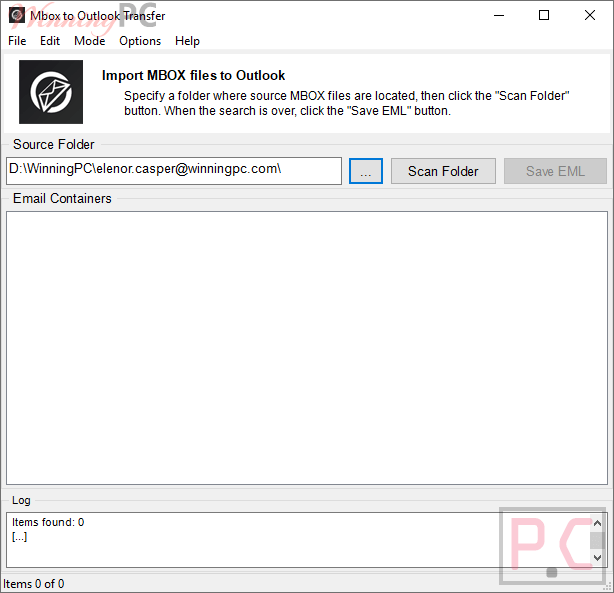Click the Scan Folder button
614x593 pixels.
[443, 171]
